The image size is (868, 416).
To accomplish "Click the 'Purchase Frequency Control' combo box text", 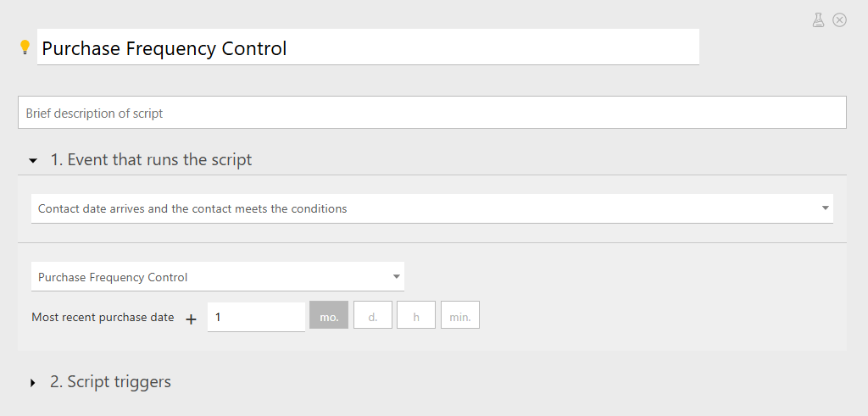I will pos(113,277).
